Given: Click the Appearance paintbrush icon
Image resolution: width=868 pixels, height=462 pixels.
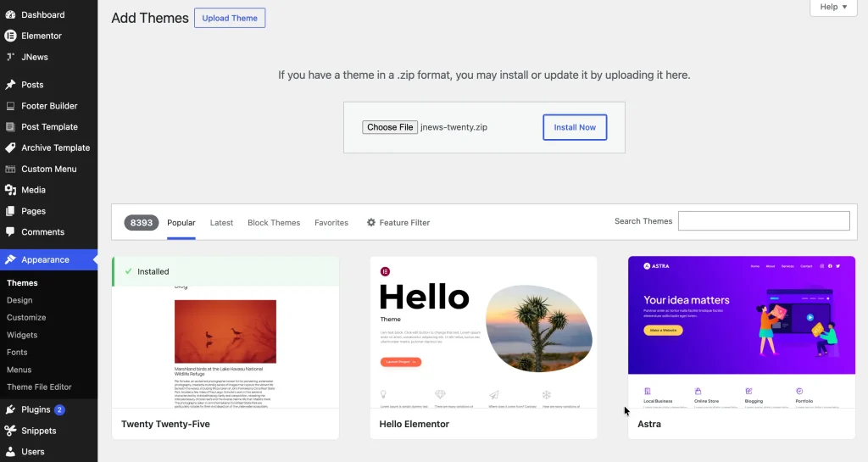Looking at the screenshot, I should [x=10, y=259].
